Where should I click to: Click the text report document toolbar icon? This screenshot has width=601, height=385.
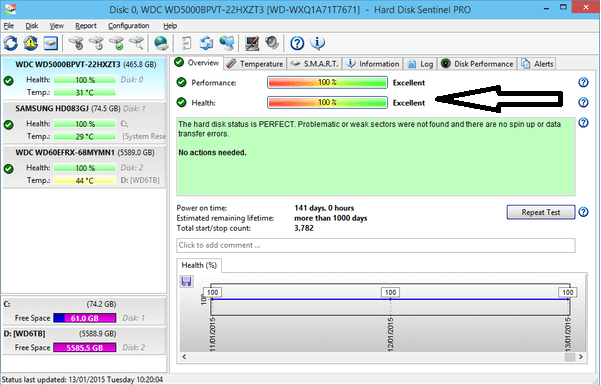[186, 43]
